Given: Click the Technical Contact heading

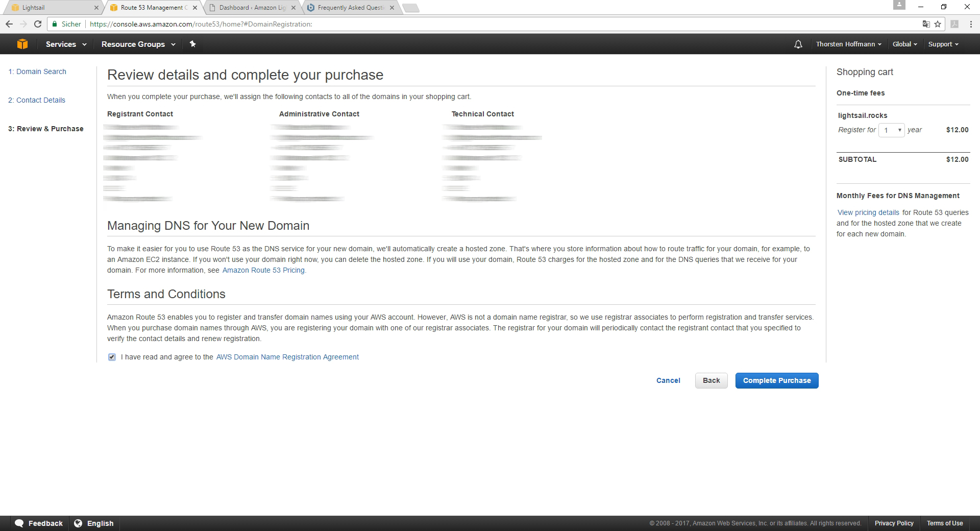Looking at the screenshot, I should [482, 114].
